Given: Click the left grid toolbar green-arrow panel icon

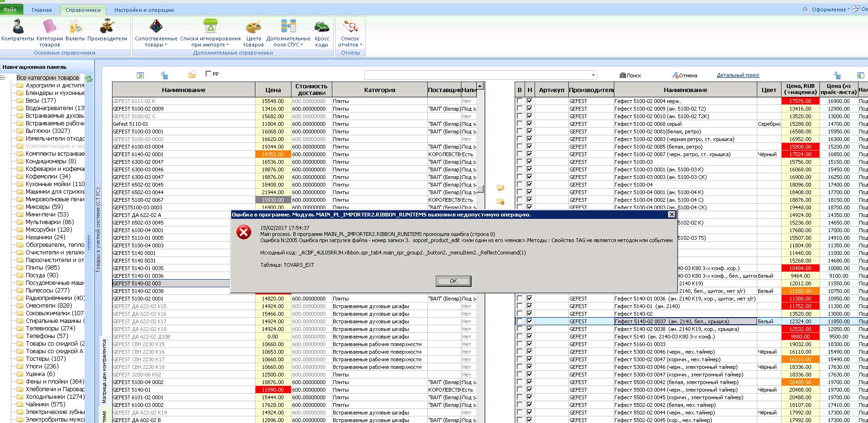Looking at the screenshot, I should 140,75.
